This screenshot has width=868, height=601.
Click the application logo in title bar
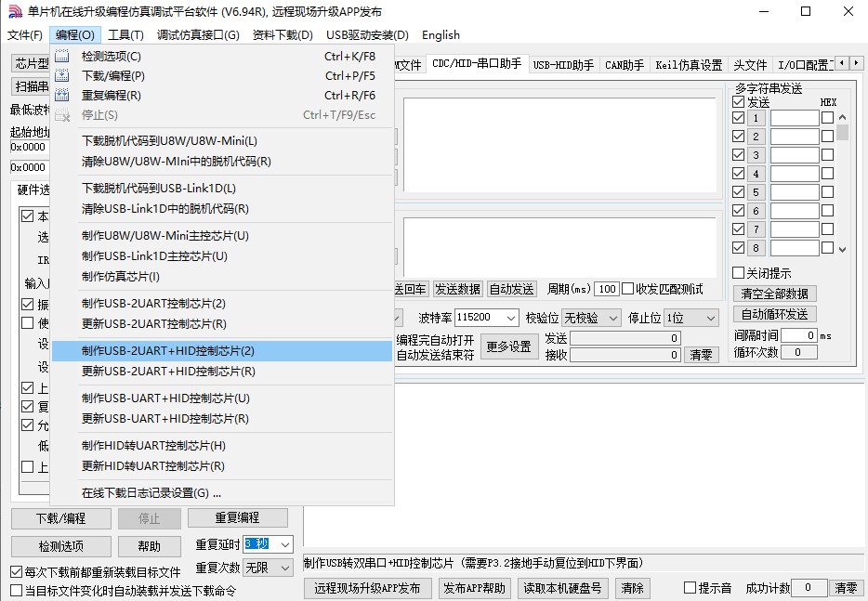[x=15, y=12]
